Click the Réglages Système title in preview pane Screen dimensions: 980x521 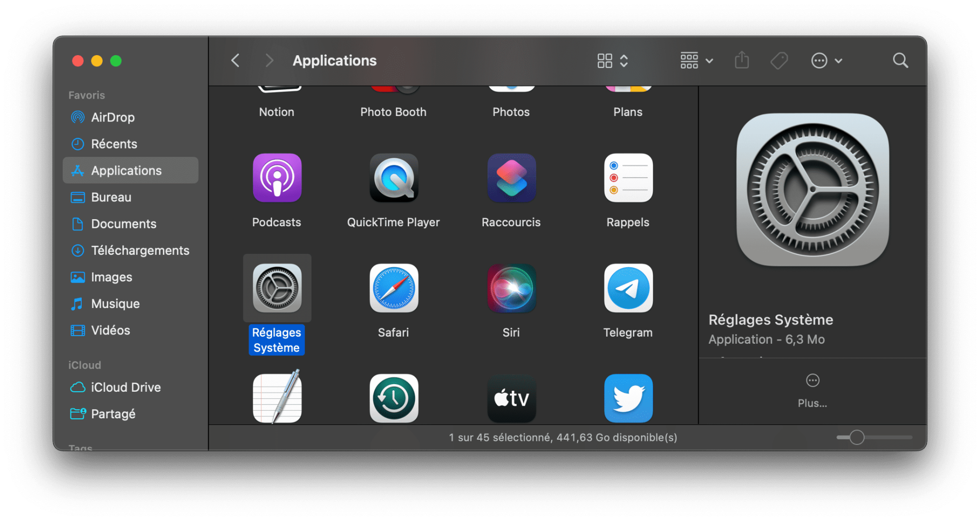771,320
